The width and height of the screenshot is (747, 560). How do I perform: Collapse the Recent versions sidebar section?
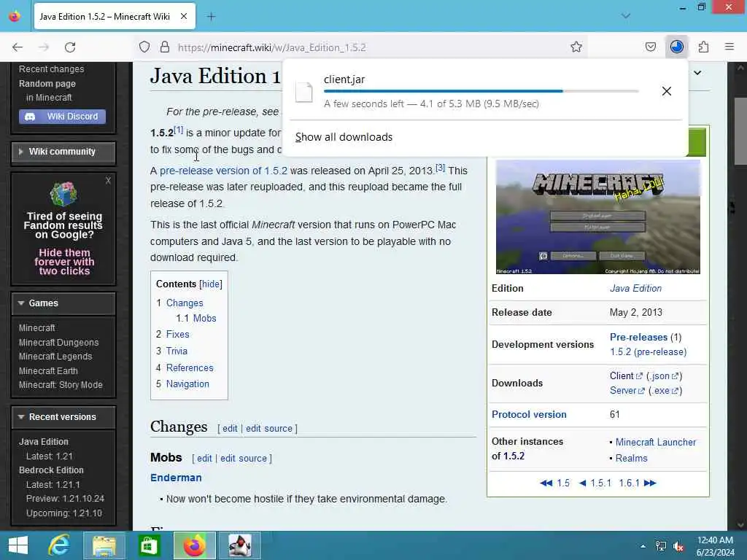click(x=63, y=416)
